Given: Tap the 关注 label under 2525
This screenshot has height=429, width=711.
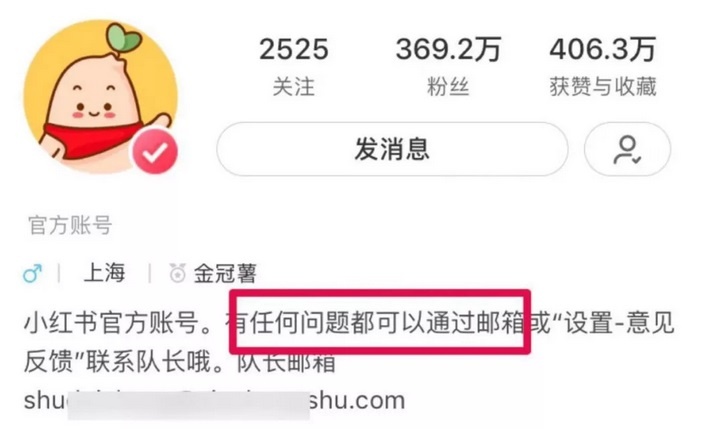Looking at the screenshot, I should pyautogui.click(x=294, y=87).
